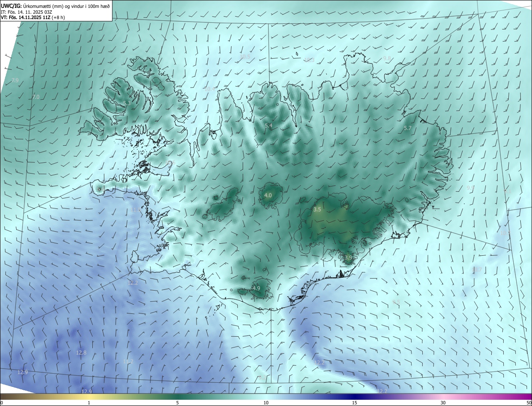Click the 1 tick on the color scale
Screen dimensions: 532x406
(x=89, y=403)
